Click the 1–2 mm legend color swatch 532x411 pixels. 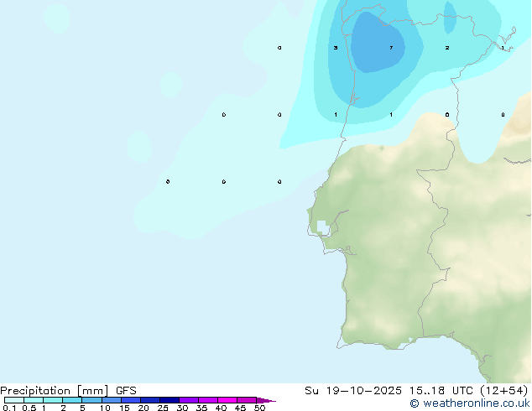click(x=53, y=400)
